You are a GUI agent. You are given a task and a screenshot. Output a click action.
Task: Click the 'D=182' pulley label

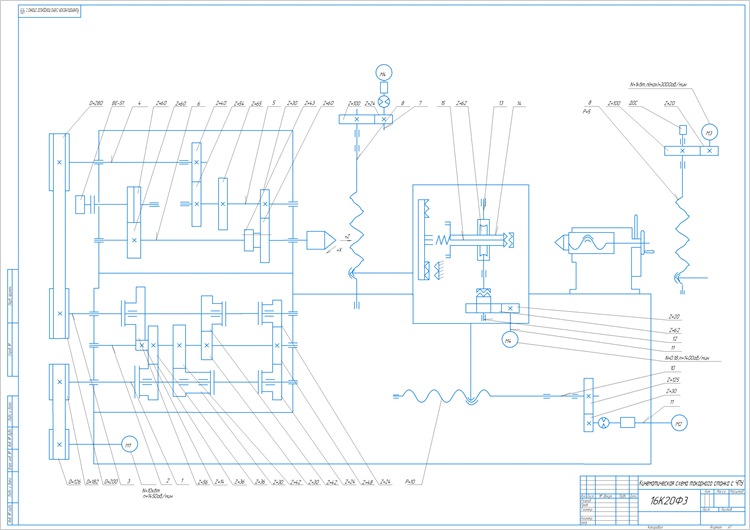click(x=92, y=482)
